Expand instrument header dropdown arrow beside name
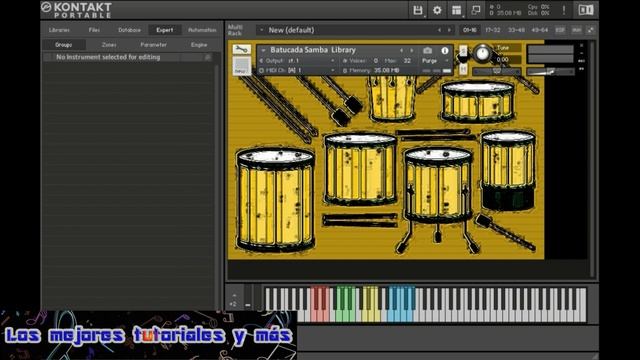640x360 pixels. tap(263, 50)
